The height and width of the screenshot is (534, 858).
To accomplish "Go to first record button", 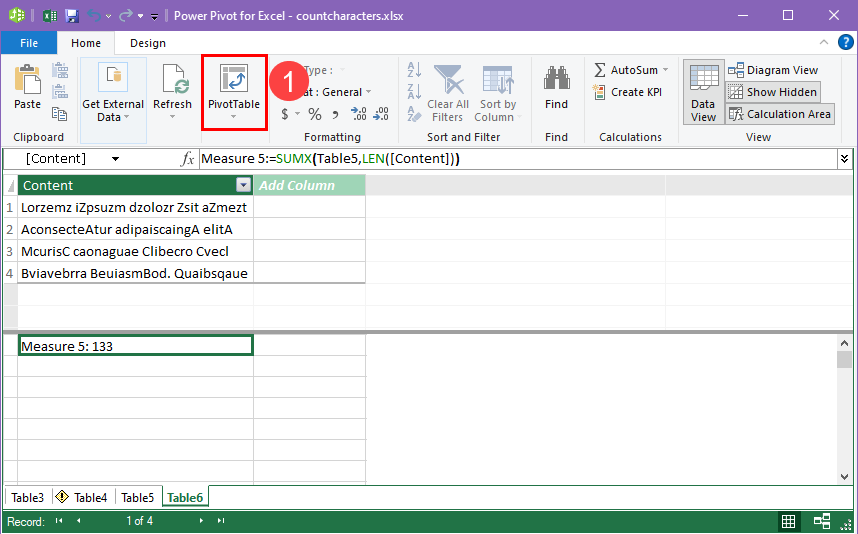I will (59, 521).
